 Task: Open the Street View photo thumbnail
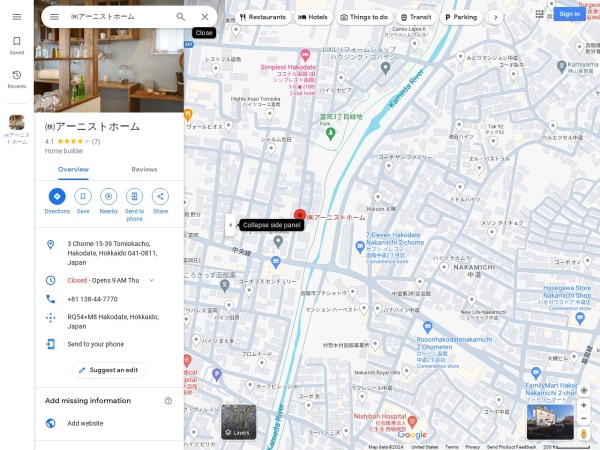[550, 422]
